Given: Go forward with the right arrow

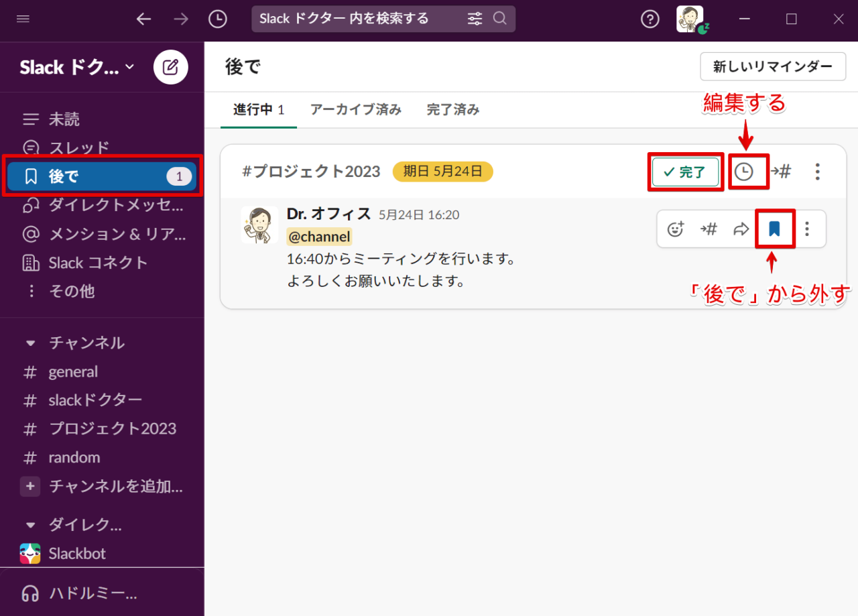Looking at the screenshot, I should [181, 19].
